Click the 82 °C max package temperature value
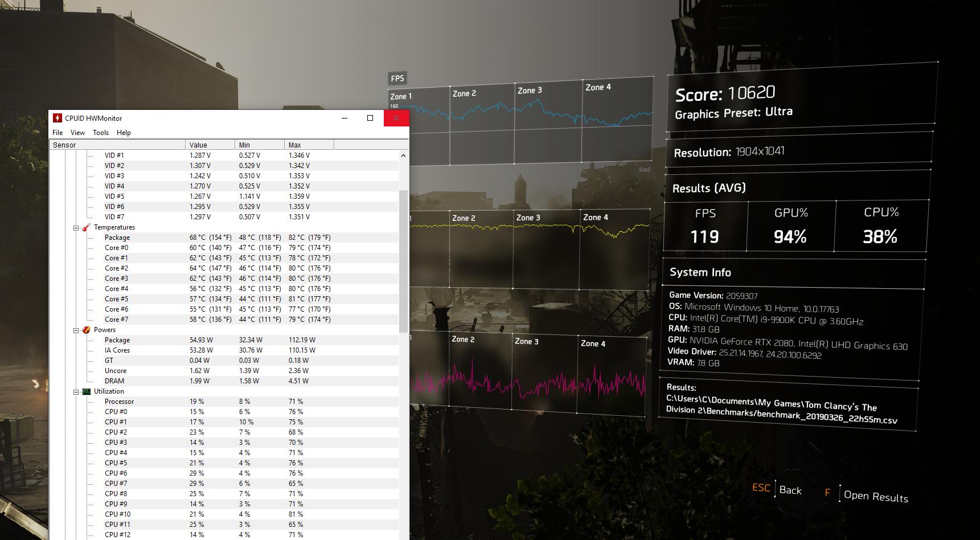Screen dimensions: 980x540 tap(309, 238)
